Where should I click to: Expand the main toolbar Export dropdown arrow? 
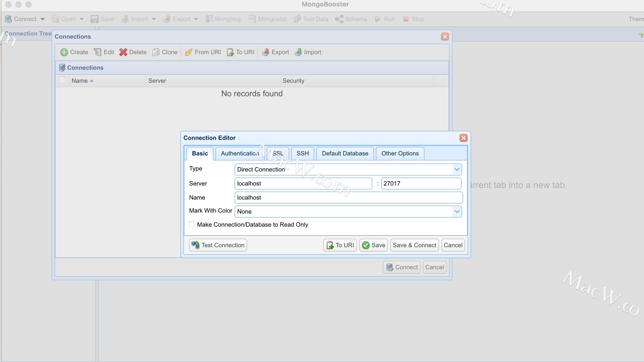point(196,19)
